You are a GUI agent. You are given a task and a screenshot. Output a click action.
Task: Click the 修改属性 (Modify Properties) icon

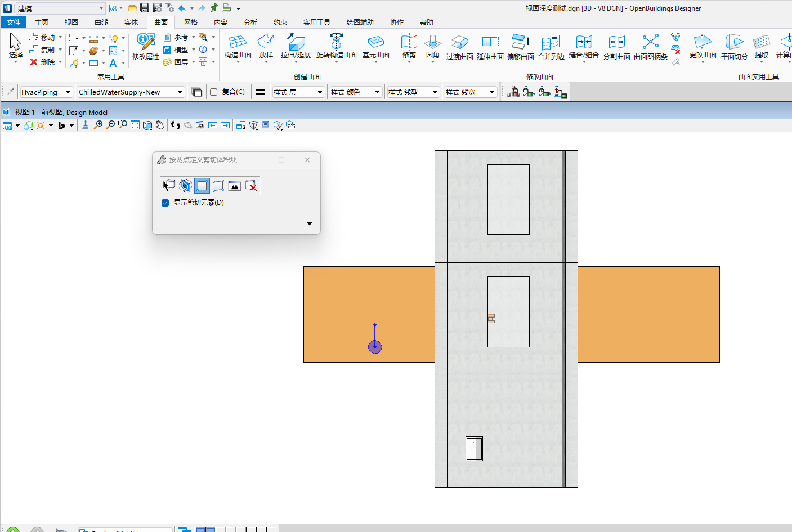[x=146, y=42]
